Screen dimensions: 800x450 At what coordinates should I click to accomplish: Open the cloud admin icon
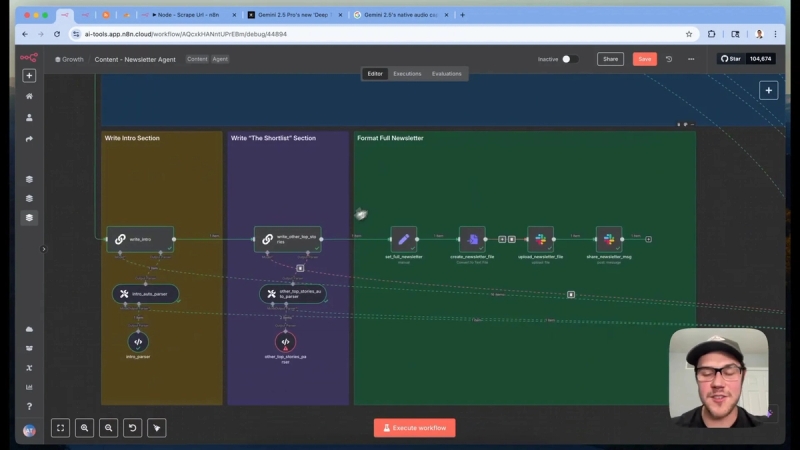click(29, 330)
